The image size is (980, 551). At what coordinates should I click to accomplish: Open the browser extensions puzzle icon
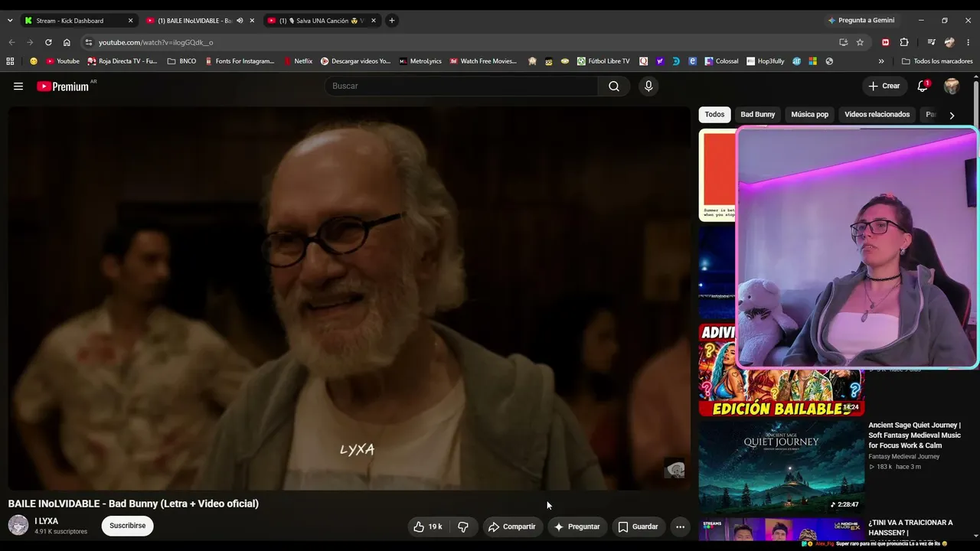(x=904, y=42)
